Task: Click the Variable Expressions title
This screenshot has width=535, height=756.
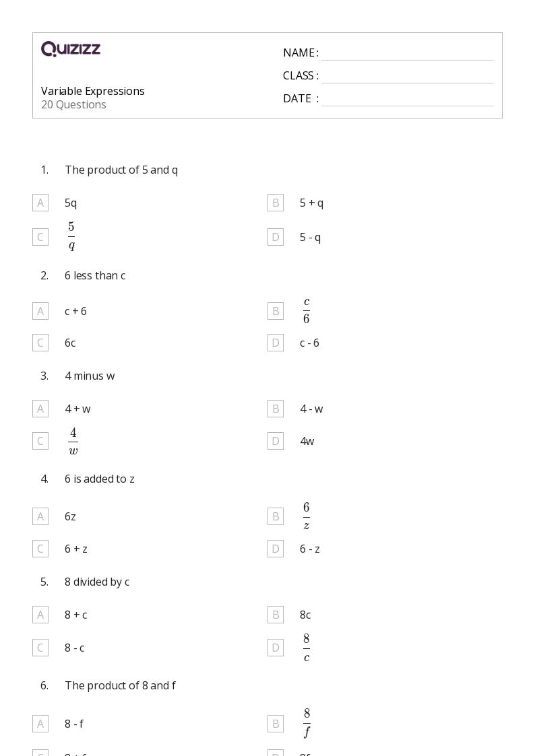Action: click(92, 91)
